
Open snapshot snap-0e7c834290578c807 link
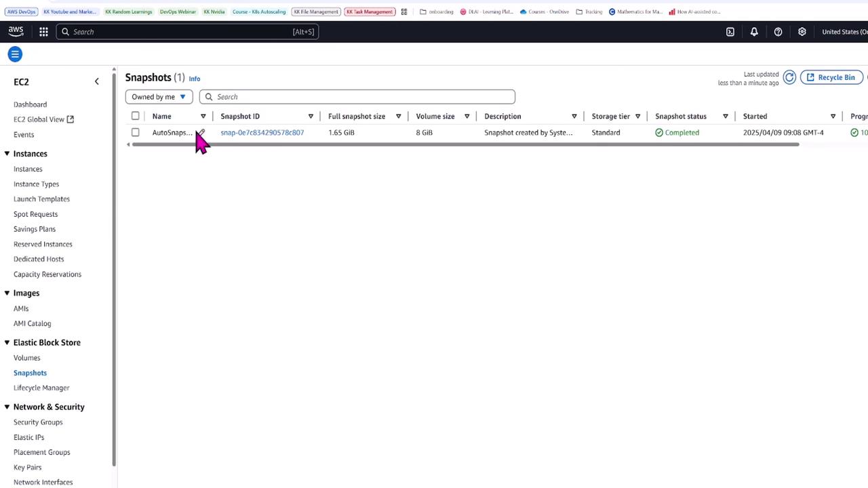262,133
